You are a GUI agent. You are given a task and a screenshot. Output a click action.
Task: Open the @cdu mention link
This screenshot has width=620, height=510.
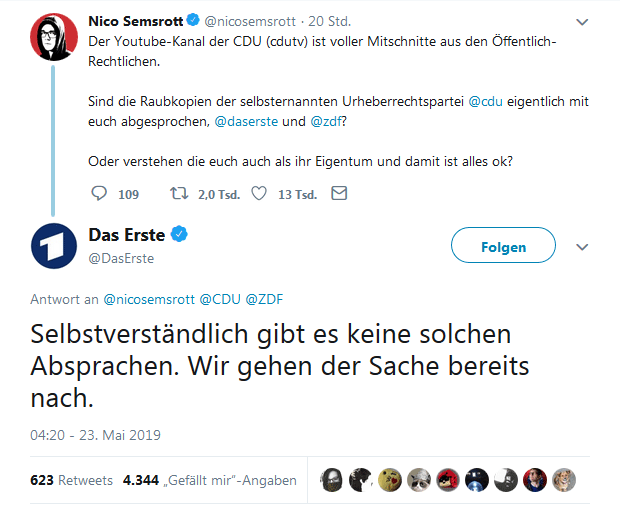coord(486,102)
